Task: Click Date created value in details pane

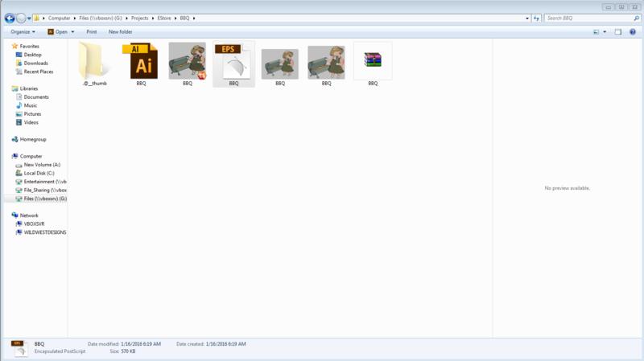Action: (225, 344)
